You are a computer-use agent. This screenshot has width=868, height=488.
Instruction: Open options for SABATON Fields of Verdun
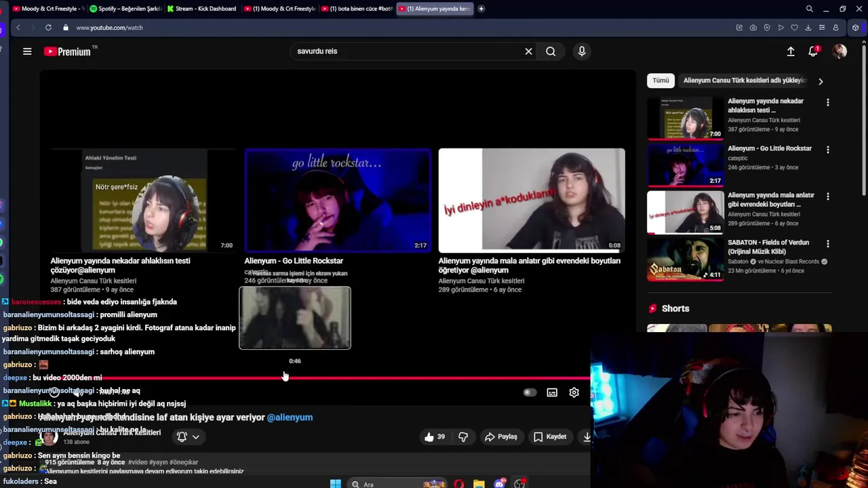pyautogui.click(x=828, y=243)
